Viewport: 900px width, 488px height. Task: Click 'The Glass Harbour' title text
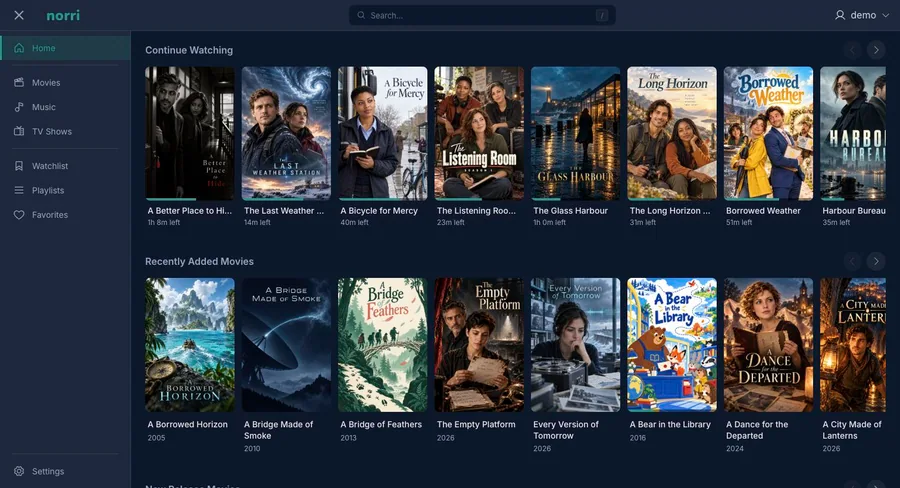pyautogui.click(x=571, y=211)
